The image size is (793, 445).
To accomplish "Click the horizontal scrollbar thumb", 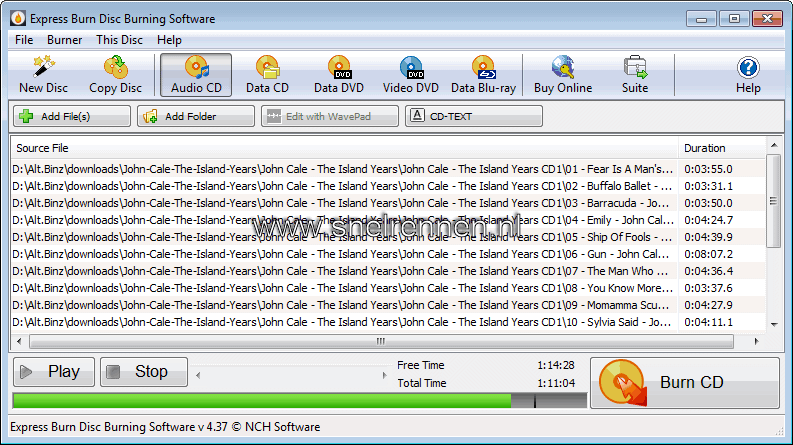I will coord(381,341).
